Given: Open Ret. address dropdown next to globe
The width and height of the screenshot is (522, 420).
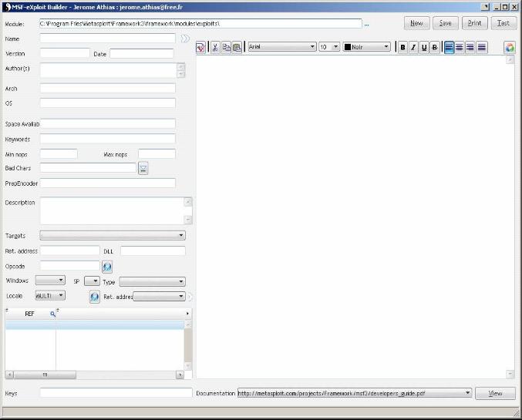Looking at the screenshot, I should pyautogui.click(x=160, y=296).
